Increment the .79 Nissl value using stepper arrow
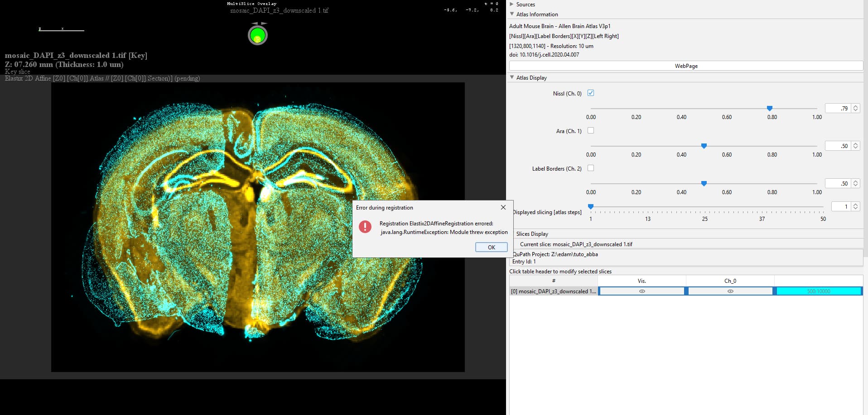This screenshot has height=415, width=868. coord(855,106)
